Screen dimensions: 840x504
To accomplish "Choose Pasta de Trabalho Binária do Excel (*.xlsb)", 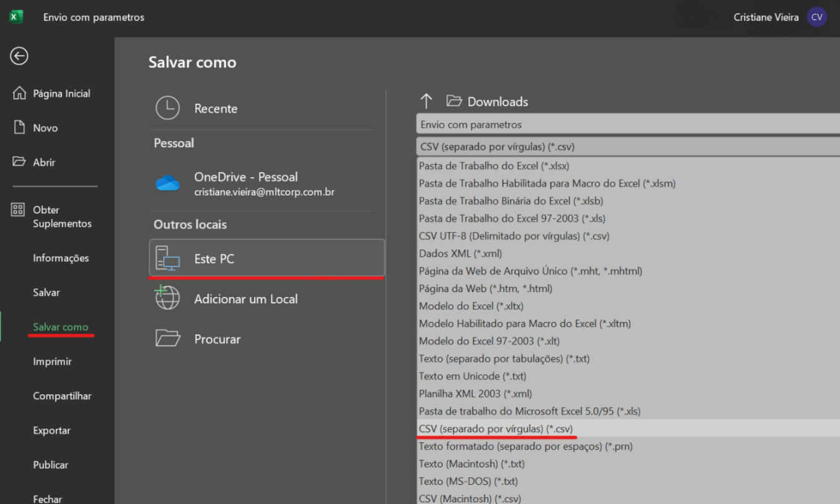I will pos(628,201).
